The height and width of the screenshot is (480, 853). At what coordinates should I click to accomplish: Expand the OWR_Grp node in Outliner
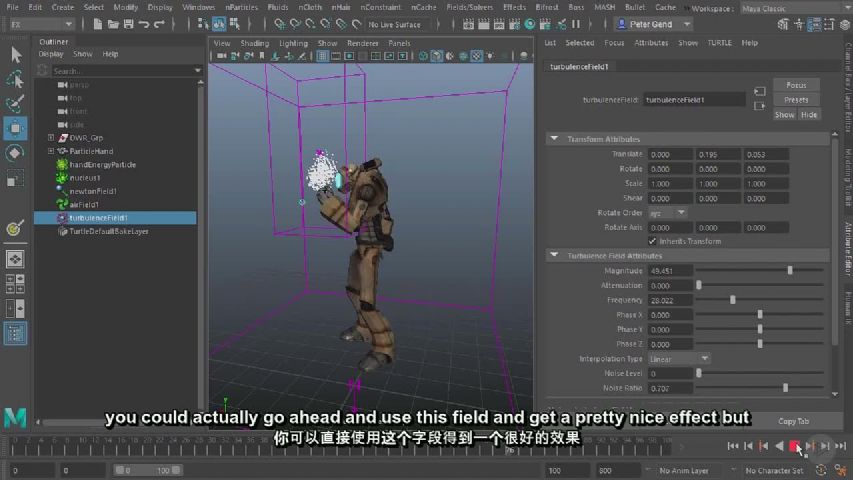[x=51, y=138]
